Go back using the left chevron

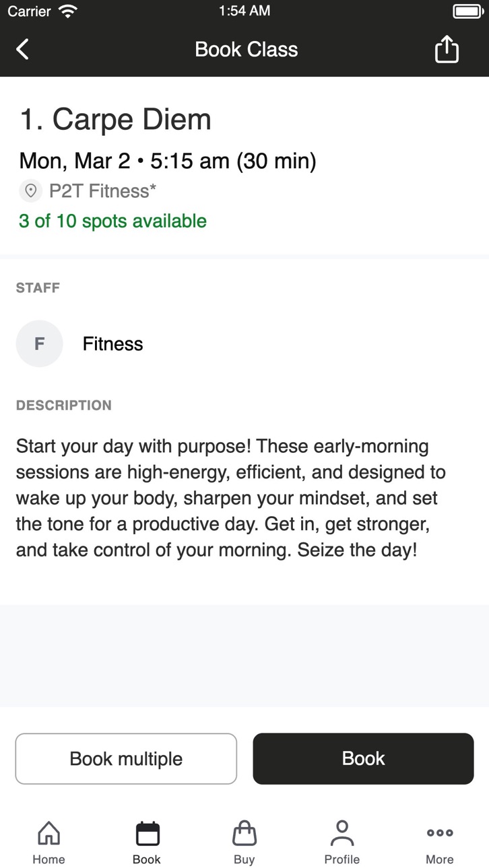tap(22, 49)
